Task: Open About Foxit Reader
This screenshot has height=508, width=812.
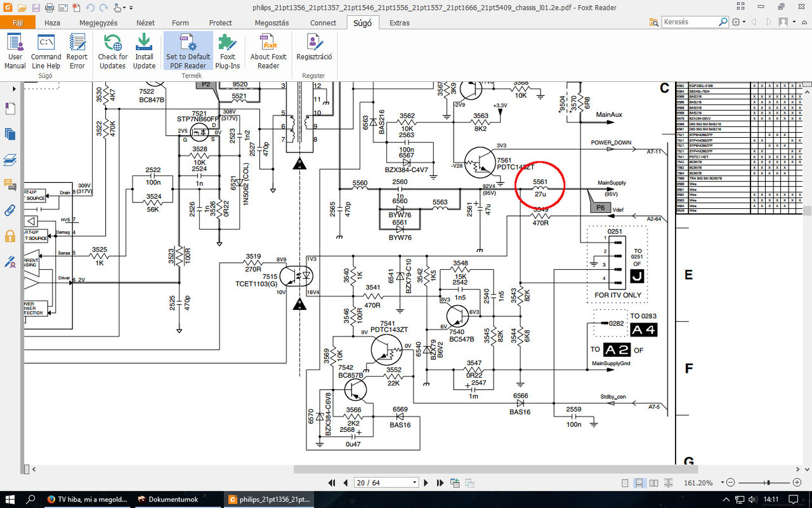Action: [x=268, y=52]
